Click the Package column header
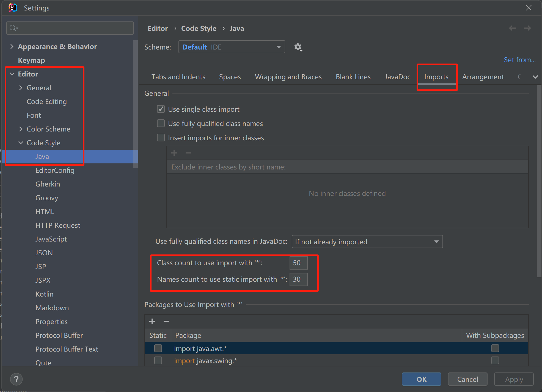542x392 pixels. pyautogui.click(x=316, y=335)
